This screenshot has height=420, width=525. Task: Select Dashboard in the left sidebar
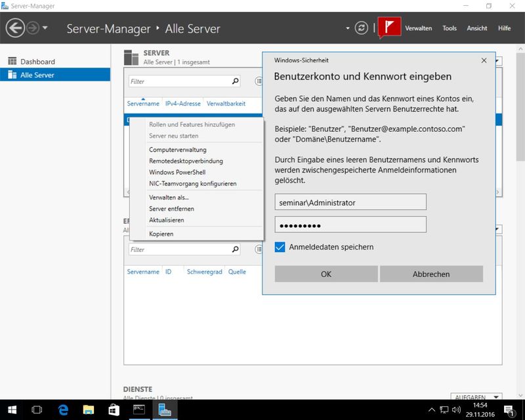point(37,62)
